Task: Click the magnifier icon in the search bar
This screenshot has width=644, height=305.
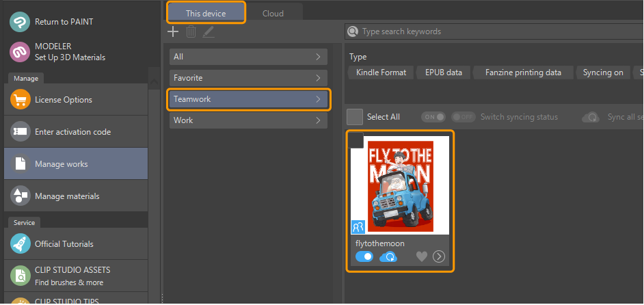Action: click(x=352, y=31)
